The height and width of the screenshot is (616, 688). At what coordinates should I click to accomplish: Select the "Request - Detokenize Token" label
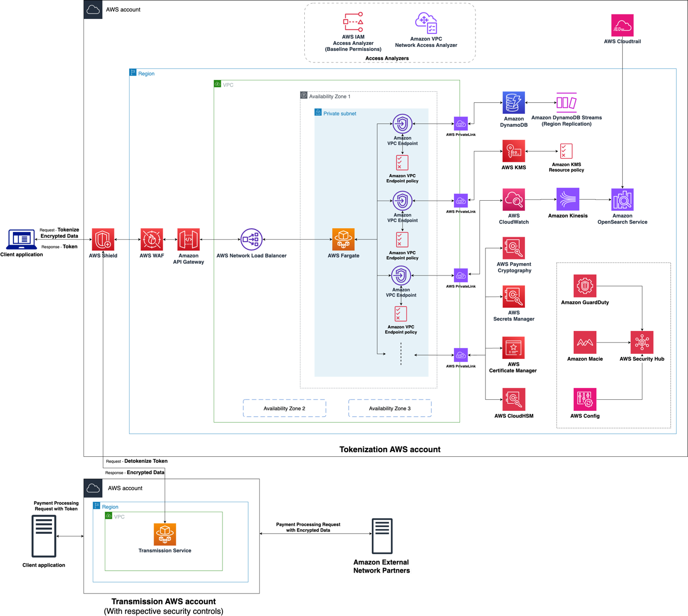tap(137, 461)
